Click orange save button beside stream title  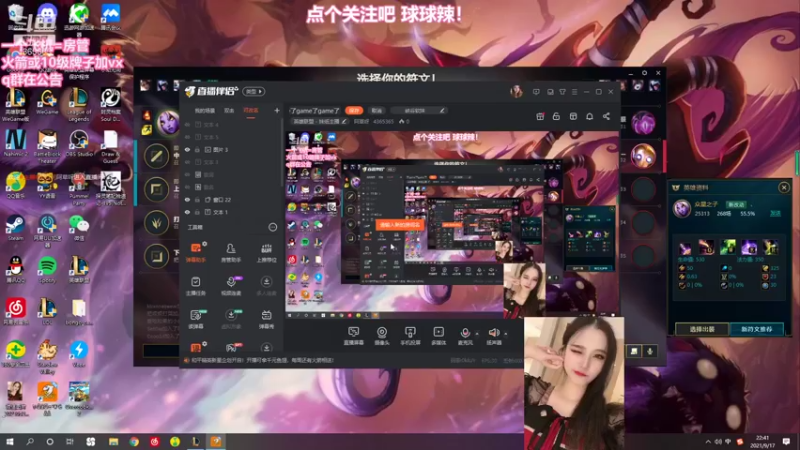point(354,110)
